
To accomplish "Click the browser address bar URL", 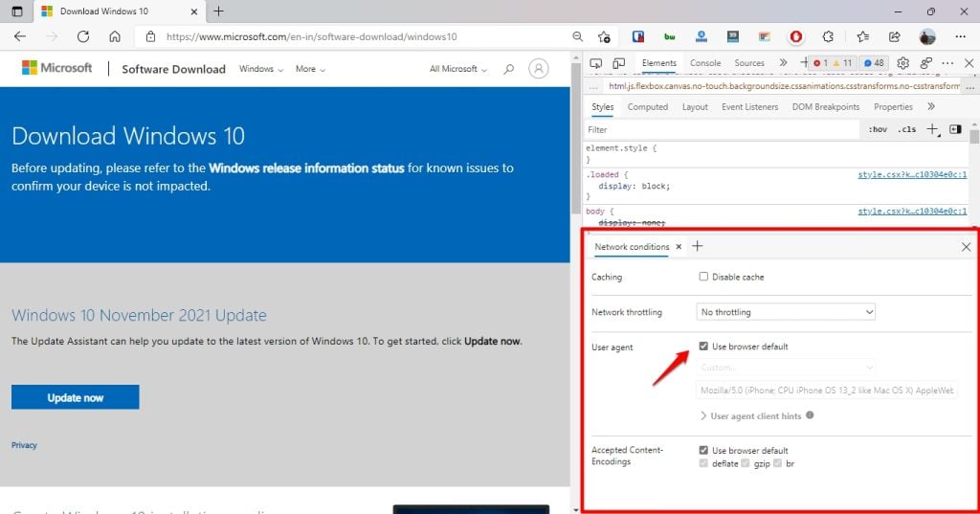I will 311,37.
